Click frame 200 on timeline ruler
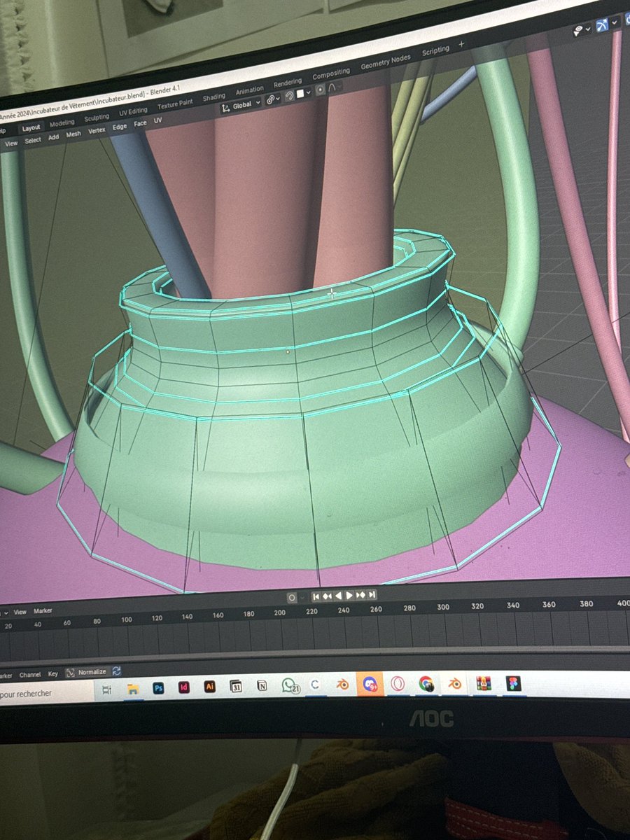Viewport: 630px width, 840px height. 279,613
